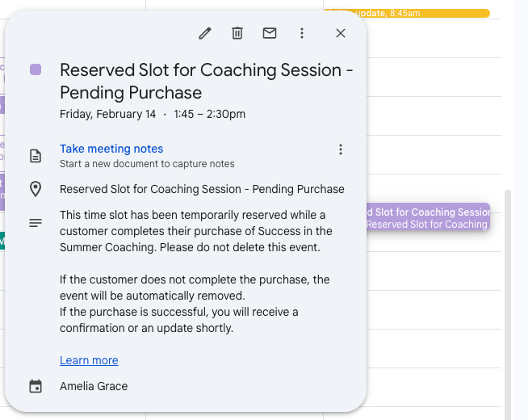Viewport: 528px width, 420px height.
Task: Click the event title heading text
Action: click(206, 81)
